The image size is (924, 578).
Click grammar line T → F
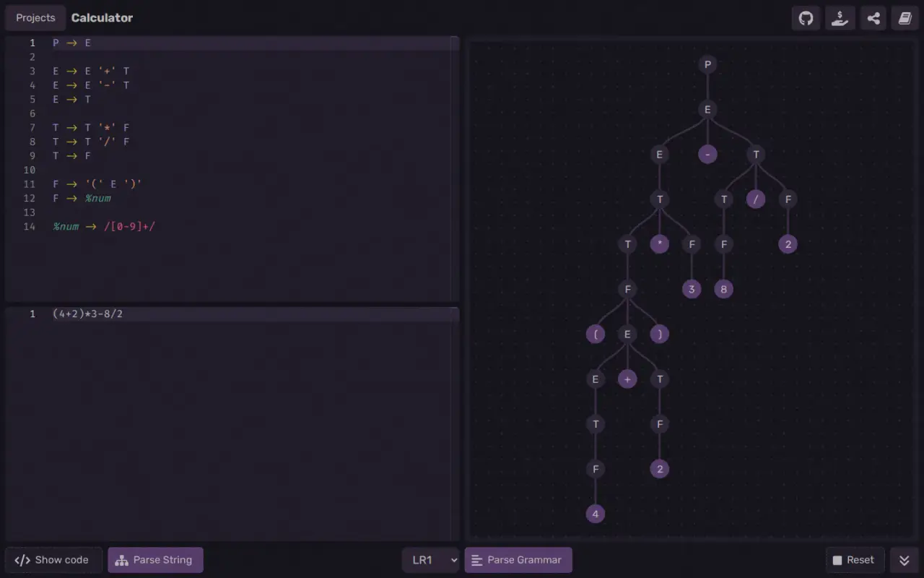point(72,156)
